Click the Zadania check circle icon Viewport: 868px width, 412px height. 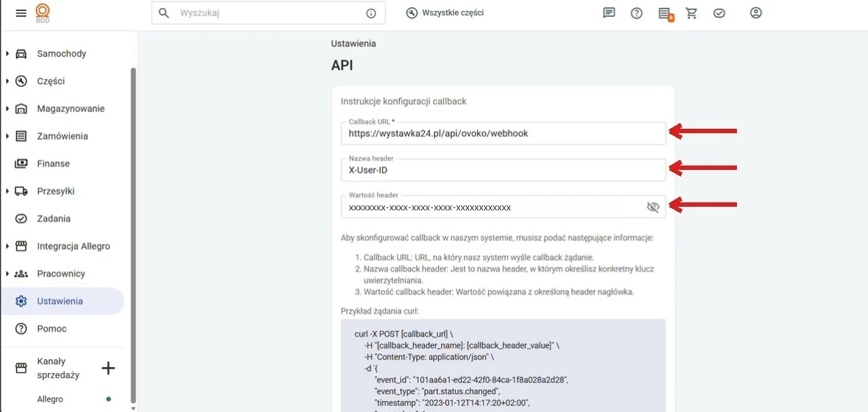point(21,219)
